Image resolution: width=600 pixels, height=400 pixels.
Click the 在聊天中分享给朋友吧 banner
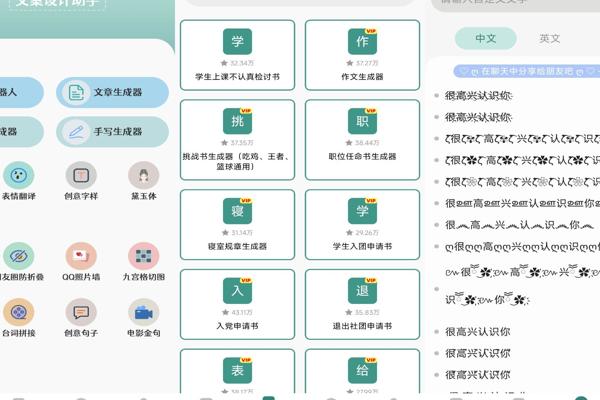tap(527, 71)
